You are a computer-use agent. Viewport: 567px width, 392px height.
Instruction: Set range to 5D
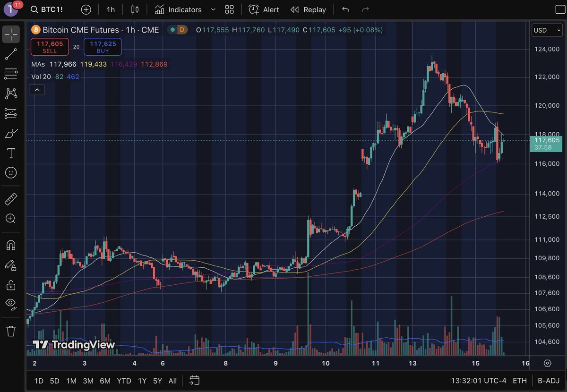(55, 381)
